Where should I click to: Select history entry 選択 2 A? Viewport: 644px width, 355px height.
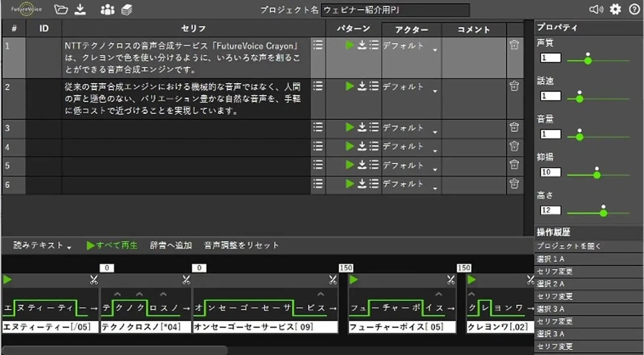[588, 284]
